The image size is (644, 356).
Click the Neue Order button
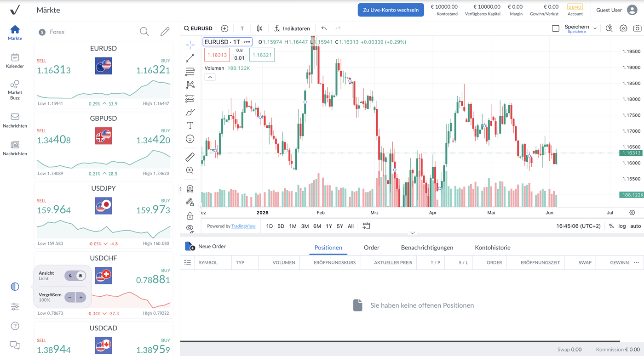coord(206,247)
